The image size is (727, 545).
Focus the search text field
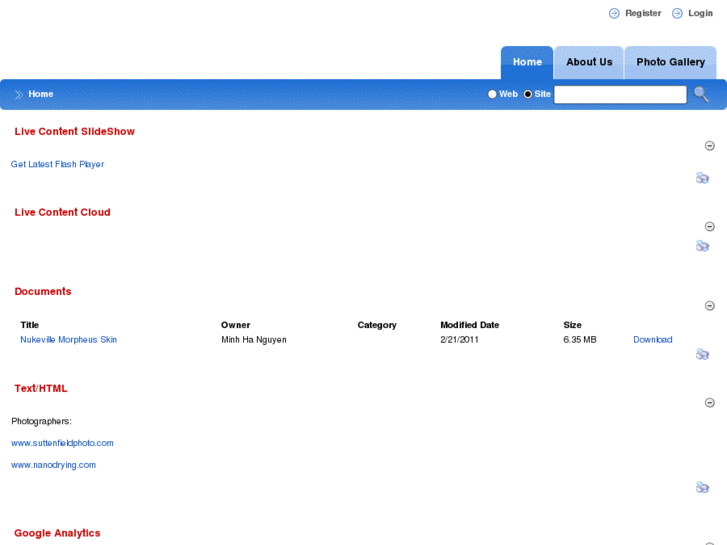620,95
